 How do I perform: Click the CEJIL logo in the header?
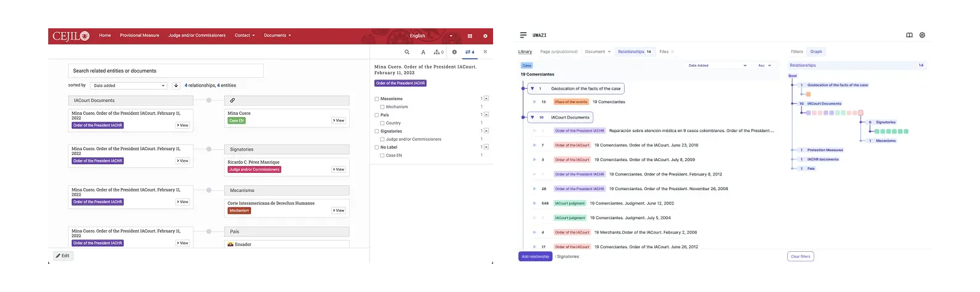(x=71, y=36)
